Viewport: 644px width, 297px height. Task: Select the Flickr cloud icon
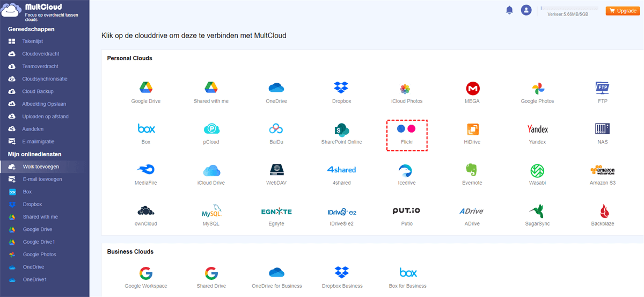406,129
